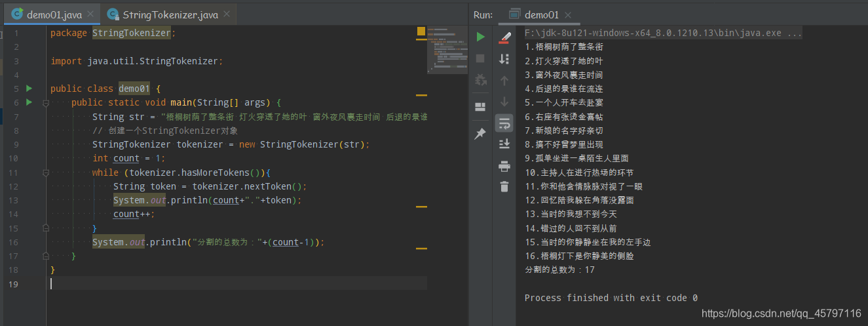Click 'count++' statement on line 14
Screen dimensions: 868x326
pos(134,214)
